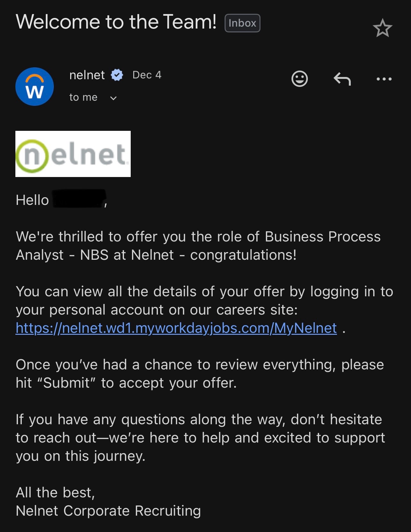Add an emoji reaction to the email
The width and height of the screenshot is (411, 532).
pos(300,79)
